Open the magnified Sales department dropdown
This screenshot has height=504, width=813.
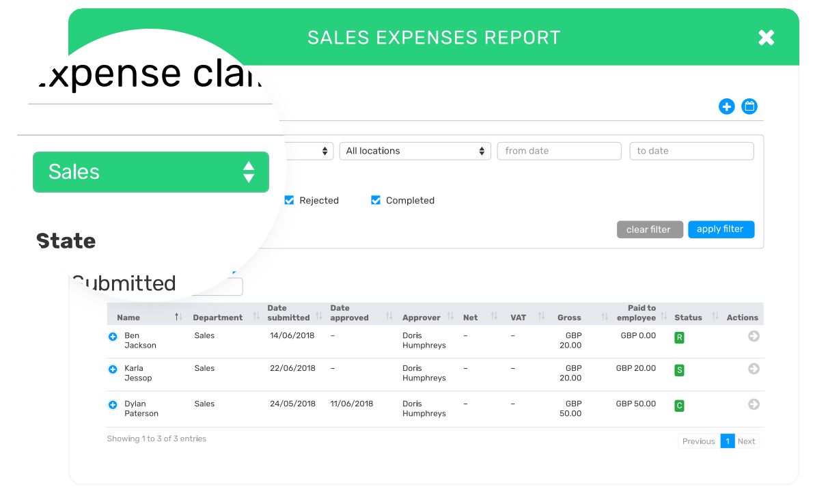pos(151,172)
